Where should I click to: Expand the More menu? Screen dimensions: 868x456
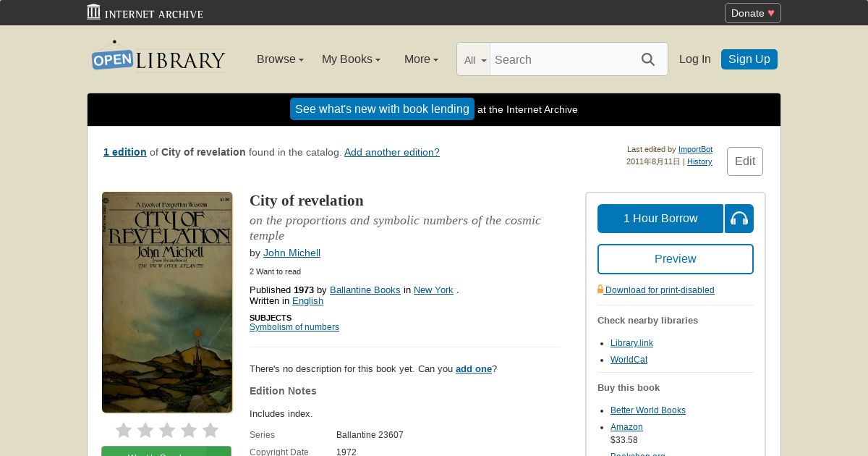421,59
